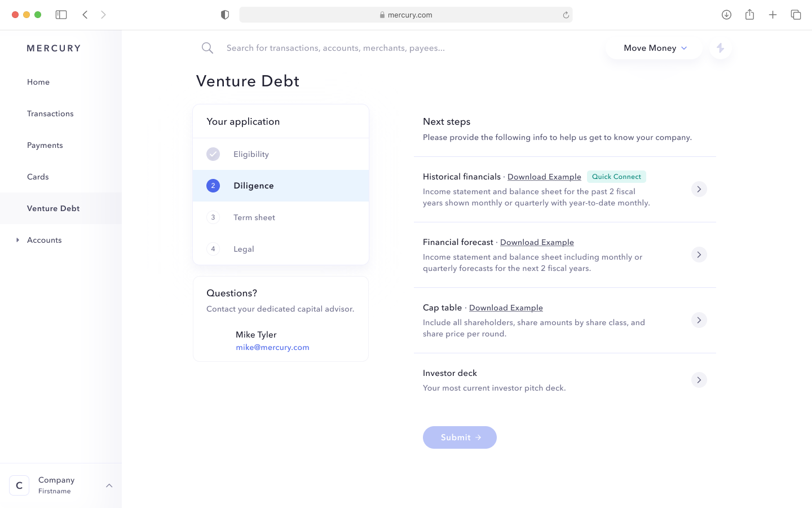Open the Move Money dropdown
This screenshot has width=812, height=508.
654,48
